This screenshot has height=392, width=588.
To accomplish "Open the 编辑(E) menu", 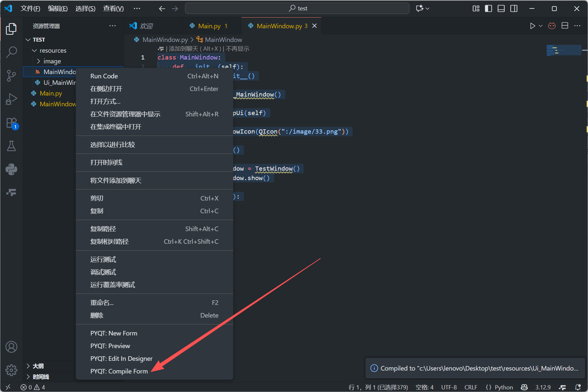I will click(58, 8).
